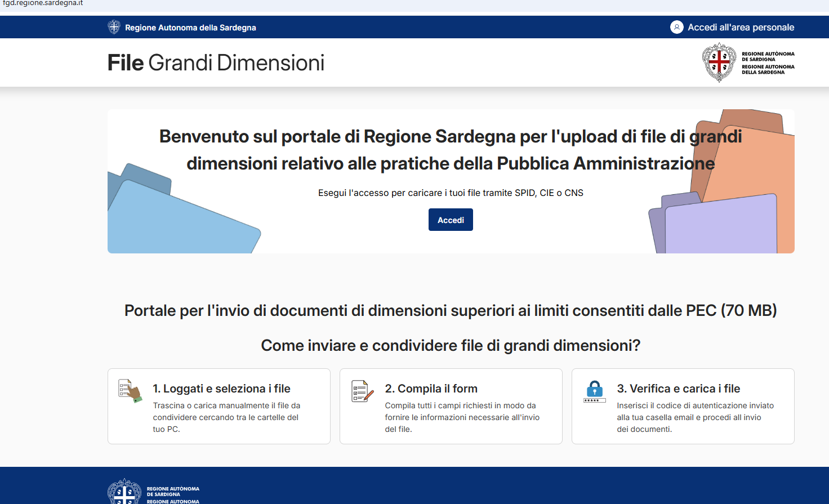Click the Sardegna emblem icon in top bar

click(114, 27)
